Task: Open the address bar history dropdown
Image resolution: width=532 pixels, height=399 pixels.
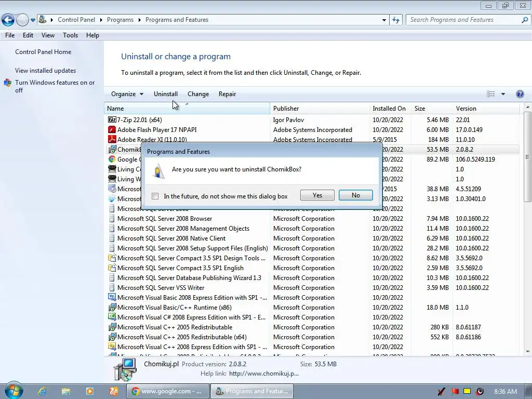Action: (384, 20)
